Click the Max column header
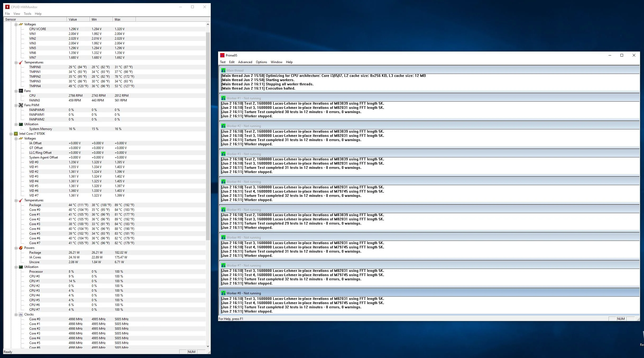Screen dimensions: 644x358 [x=124, y=19]
